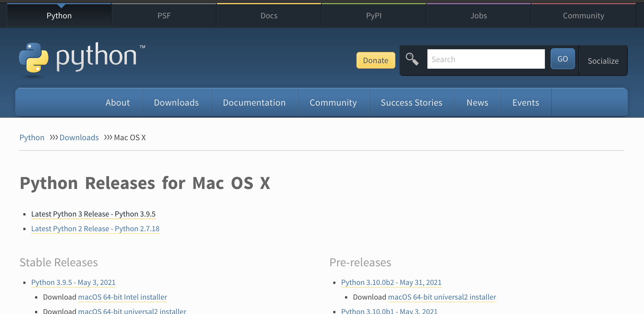The image size is (644, 314).
Task: Download 3.9.5 macOS 64-bit universal2 installer
Action: (x=132, y=311)
